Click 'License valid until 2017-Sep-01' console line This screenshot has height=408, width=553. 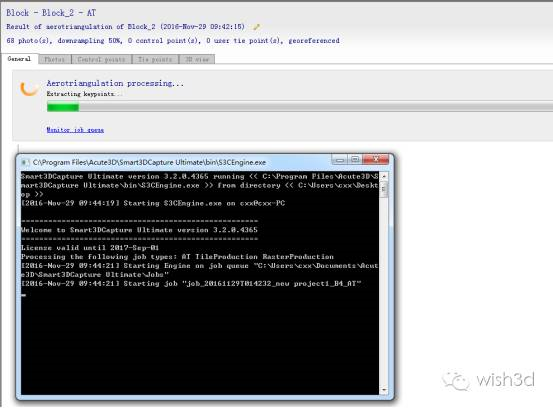click(90, 248)
